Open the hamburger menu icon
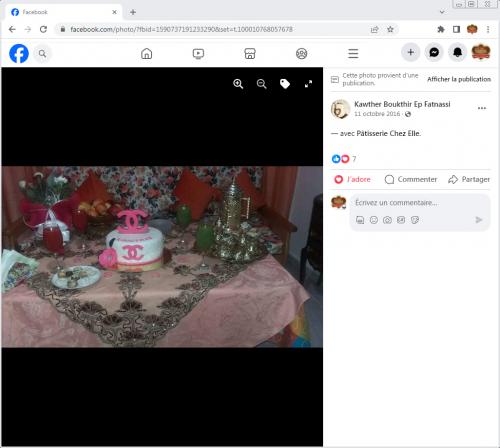Screen dimensions: 500x448 (x=353, y=53)
